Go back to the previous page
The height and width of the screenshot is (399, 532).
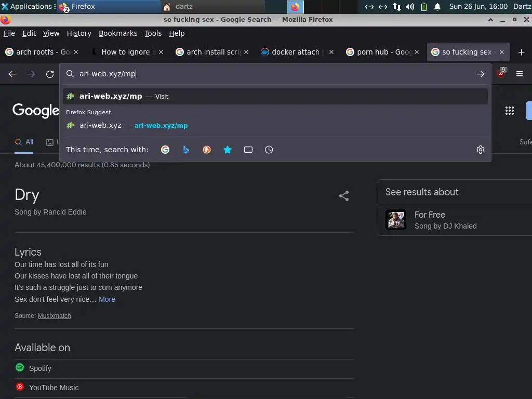(12, 74)
